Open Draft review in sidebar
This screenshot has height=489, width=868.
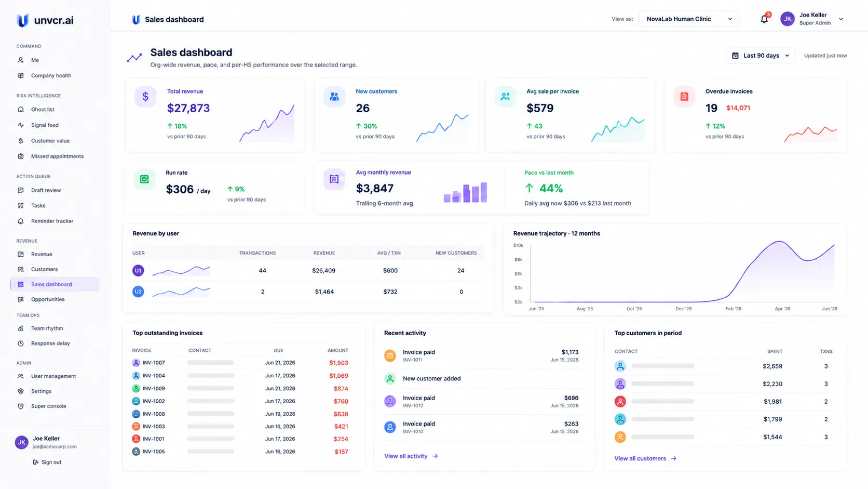[x=46, y=190]
